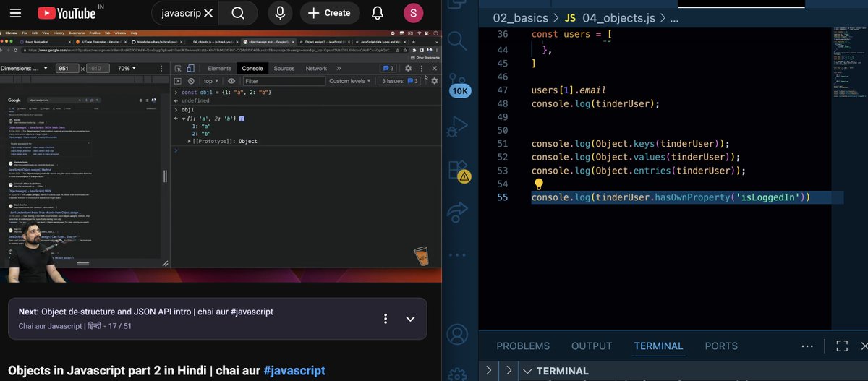The width and height of the screenshot is (868, 381).
Task: Select the TERMINAL panel tab
Action: click(x=658, y=346)
